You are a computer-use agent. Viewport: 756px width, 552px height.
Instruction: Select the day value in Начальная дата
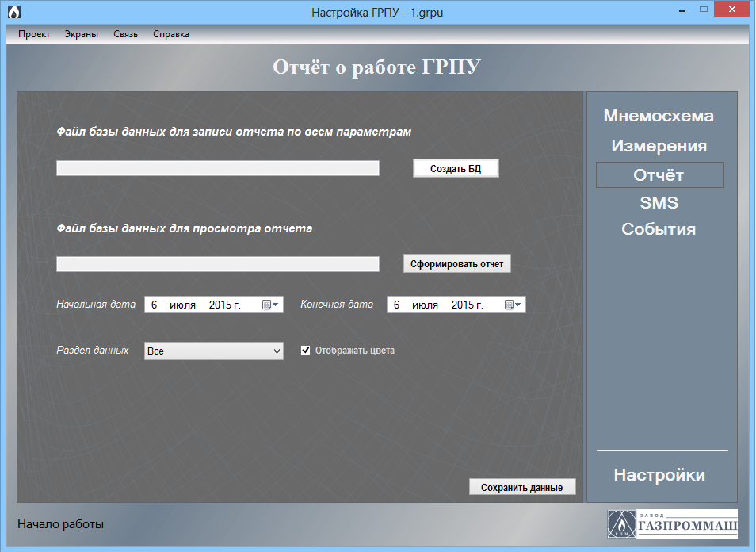155,305
